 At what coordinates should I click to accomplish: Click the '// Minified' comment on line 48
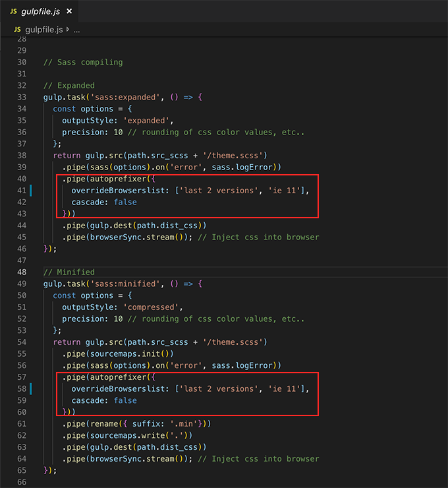[69, 272]
